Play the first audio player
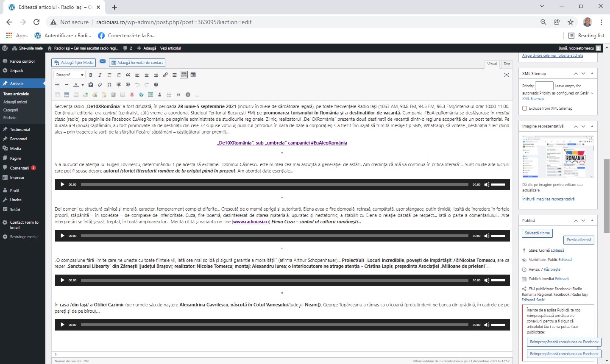Screen dimensions: 610x364 (x=62, y=184)
